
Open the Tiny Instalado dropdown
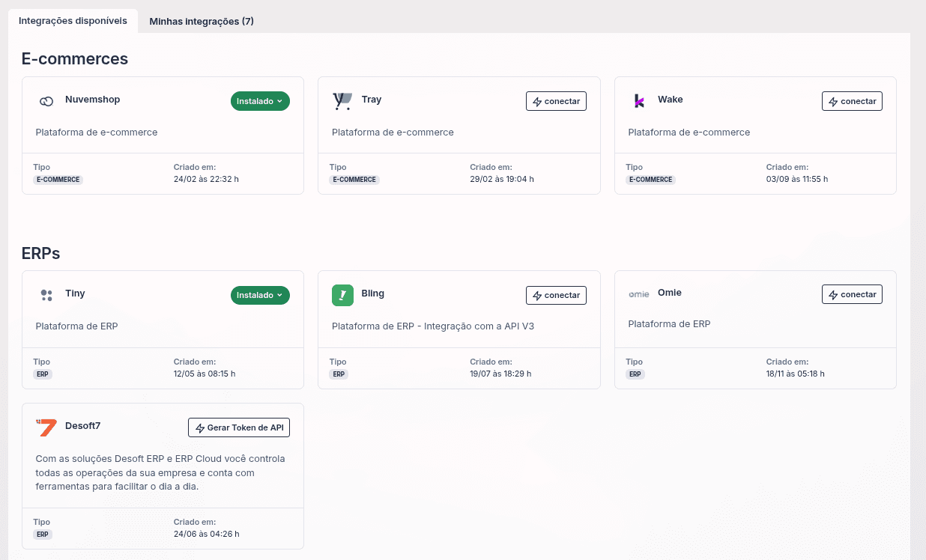[x=260, y=295]
